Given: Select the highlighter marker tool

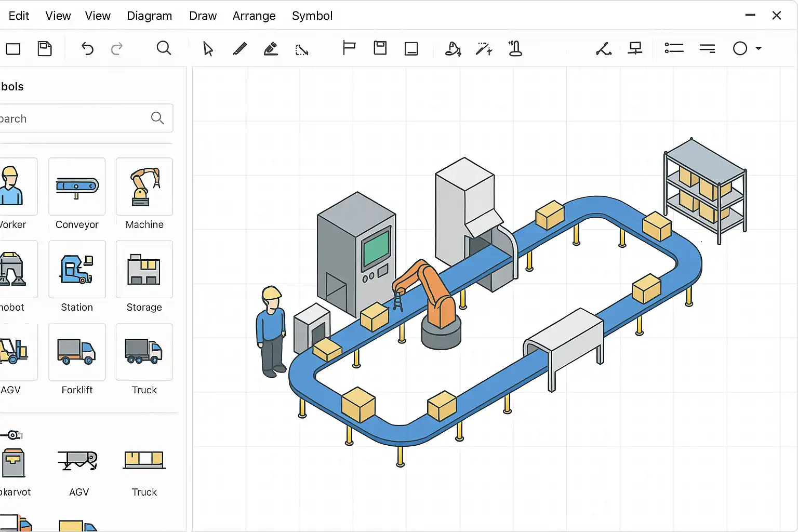Looking at the screenshot, I should pos(271,49).
